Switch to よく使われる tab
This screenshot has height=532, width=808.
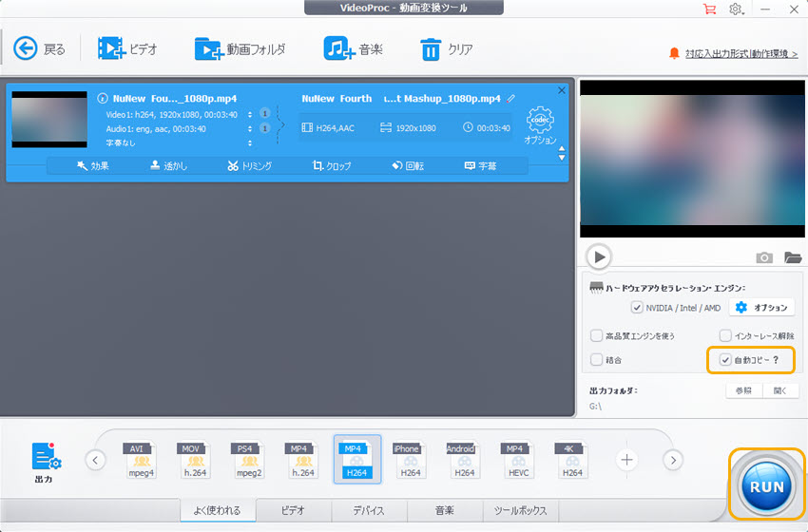(218, 510)
